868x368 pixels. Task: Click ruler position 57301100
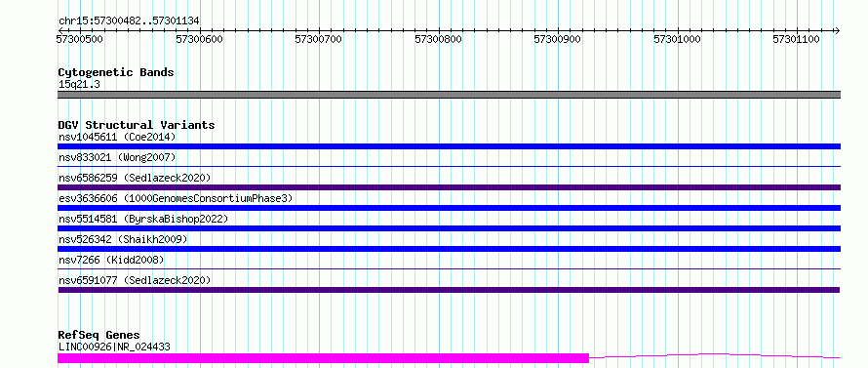(x=796, y=39)
